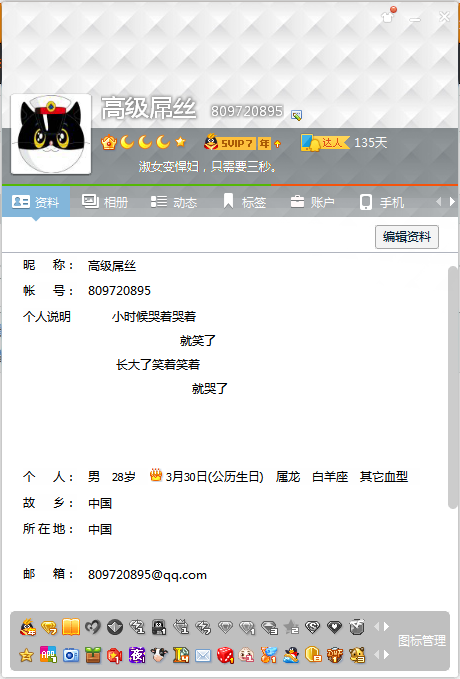Click the 白羊座 zodiac text
This screenshot has height=679, width=460.
point(330,477)
